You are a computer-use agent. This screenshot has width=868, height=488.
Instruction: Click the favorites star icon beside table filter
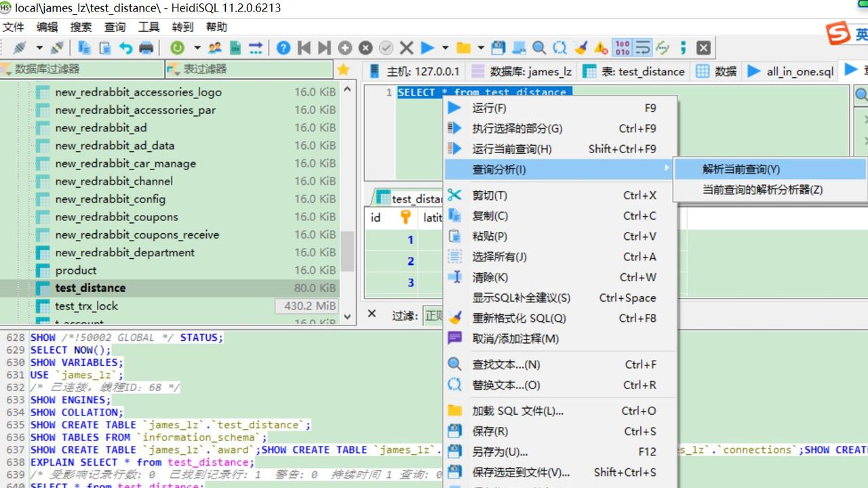tap(344, 69)
